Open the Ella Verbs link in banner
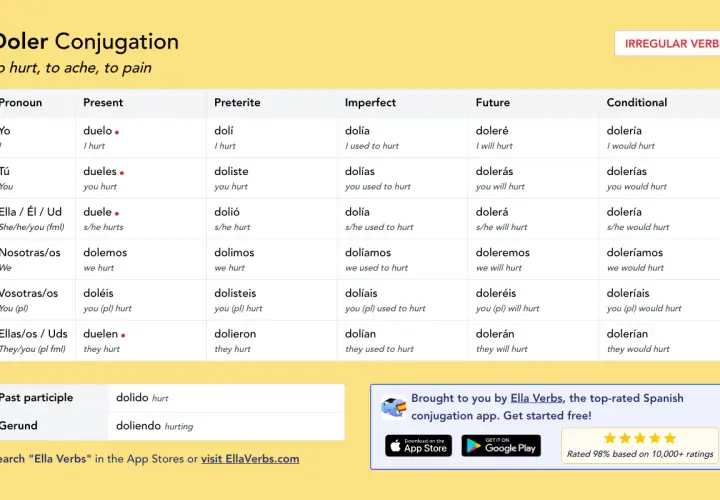The width and height of the screenshot is (720, 500). pyautogui.click(x=536, y=398)
